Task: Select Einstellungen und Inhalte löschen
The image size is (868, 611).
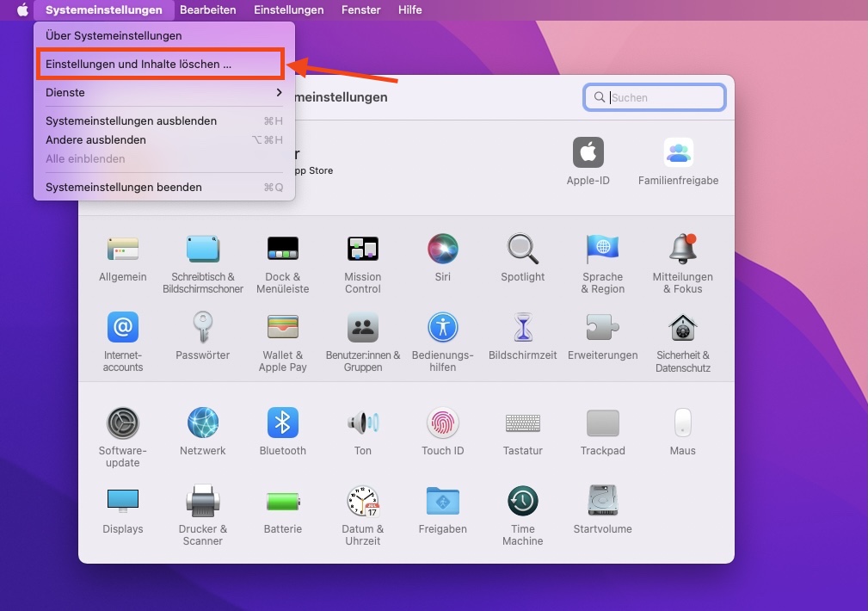Action: click(163, 64)
